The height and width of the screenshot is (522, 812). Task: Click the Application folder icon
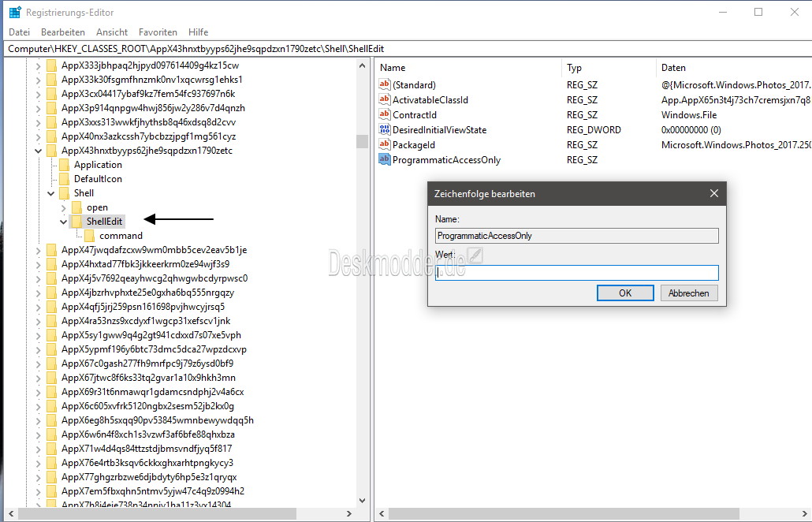click(64, 165)
